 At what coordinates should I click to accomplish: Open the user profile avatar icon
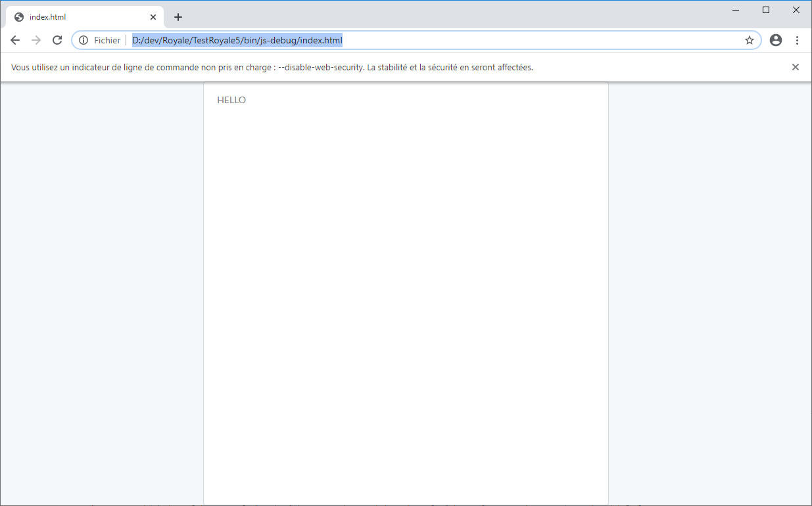(x=775, y=40)
